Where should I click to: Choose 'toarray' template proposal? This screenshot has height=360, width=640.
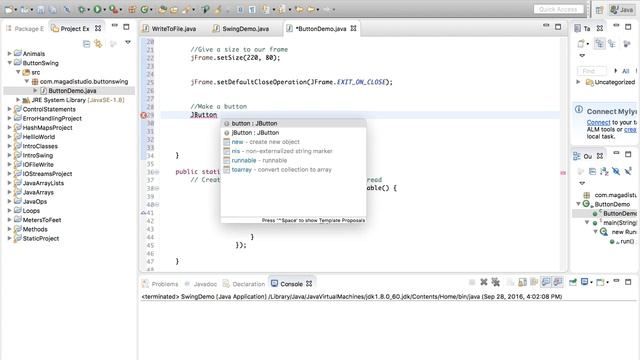pos(293,170)
